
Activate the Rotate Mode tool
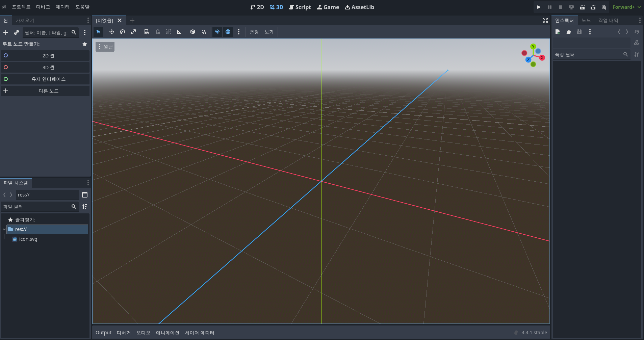(123, 32)
